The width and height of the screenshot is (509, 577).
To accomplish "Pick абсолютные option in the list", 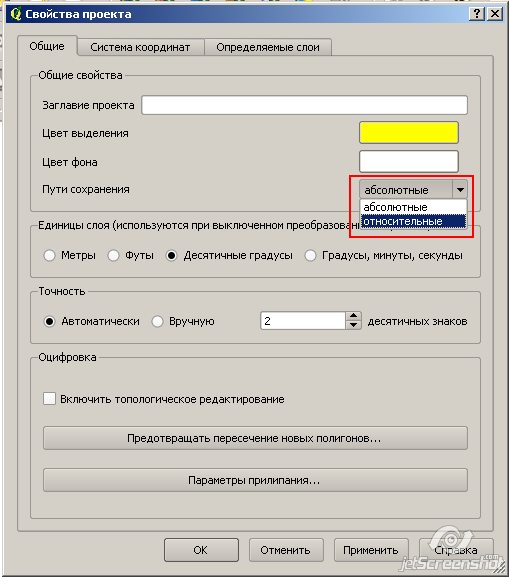I will (413, 207).
